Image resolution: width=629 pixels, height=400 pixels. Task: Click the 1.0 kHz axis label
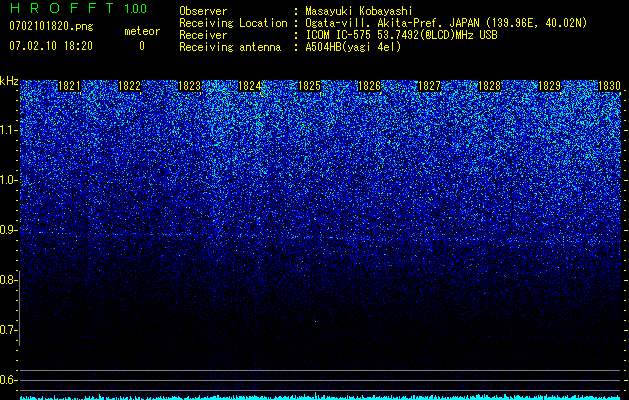(9, 180)
